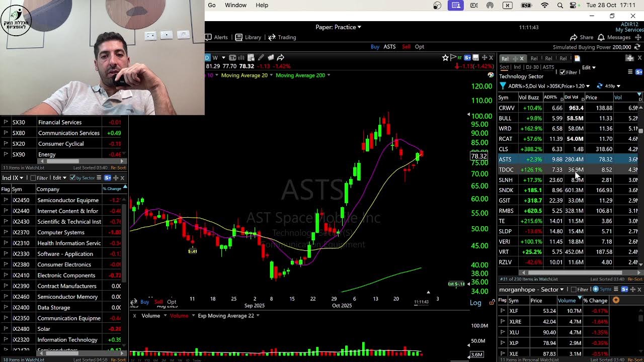Select the DJ-30 view tab
The image size is (644, 362).
pyautogui.click(x=532, y=67)
